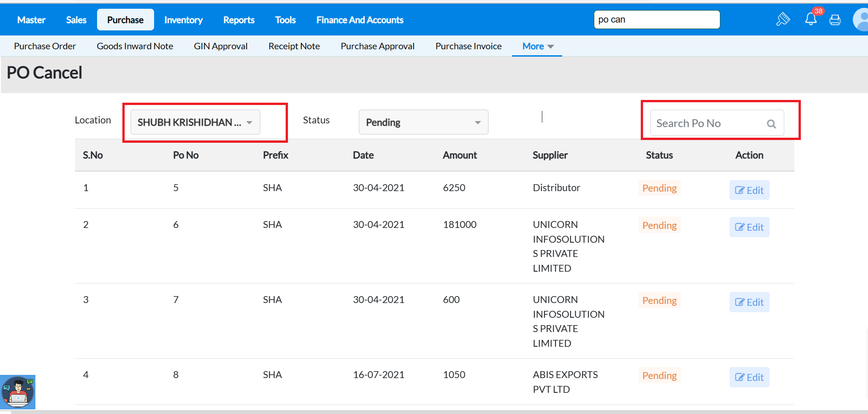Open the chat support assistant icon
Viewport: 868px width, 414px height.
[18, 392]
